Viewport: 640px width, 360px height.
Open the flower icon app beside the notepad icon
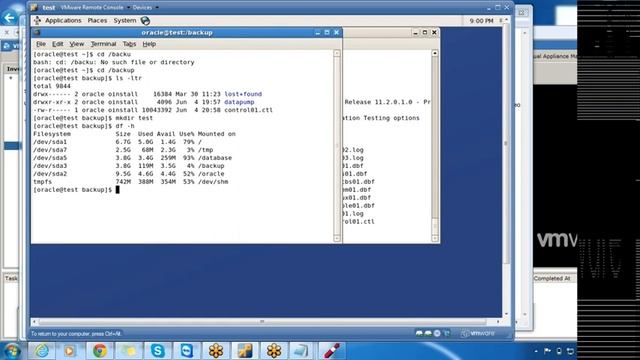tap(274, 351)
